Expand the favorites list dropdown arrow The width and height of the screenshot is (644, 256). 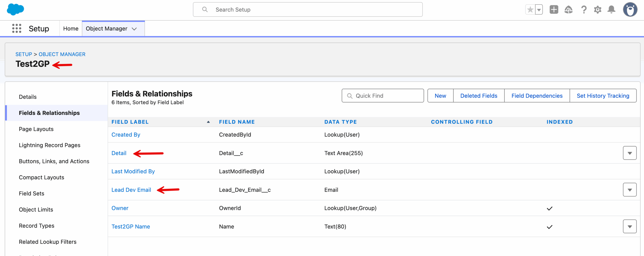point(539,10)
